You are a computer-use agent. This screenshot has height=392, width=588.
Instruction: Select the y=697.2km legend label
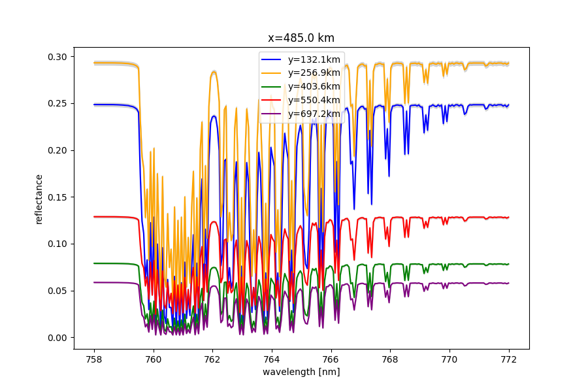[314, 114]
